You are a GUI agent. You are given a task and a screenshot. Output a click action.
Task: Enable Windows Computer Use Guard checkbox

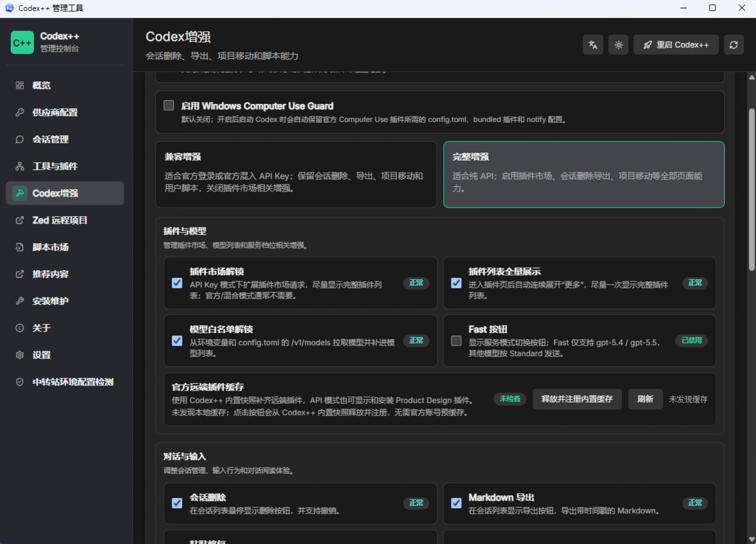169,105
